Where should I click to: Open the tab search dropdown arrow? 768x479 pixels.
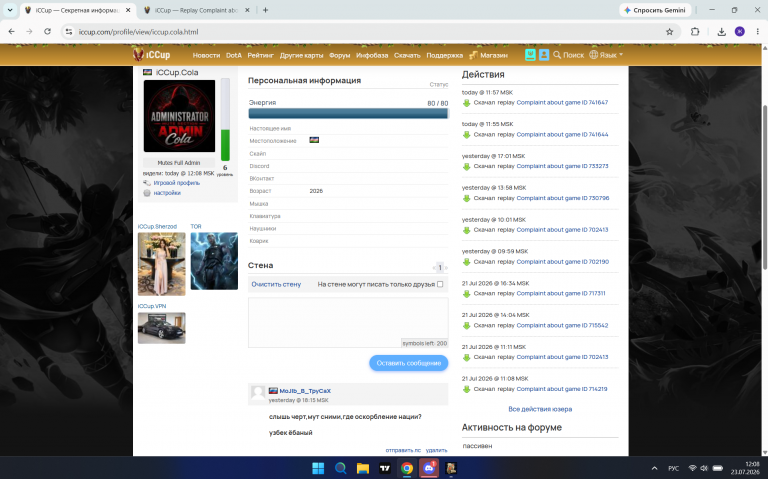point(10,10)
